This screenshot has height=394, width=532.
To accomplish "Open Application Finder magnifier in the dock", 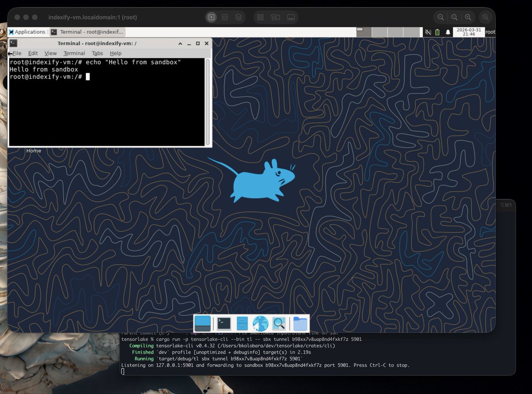I will point(279,324).
